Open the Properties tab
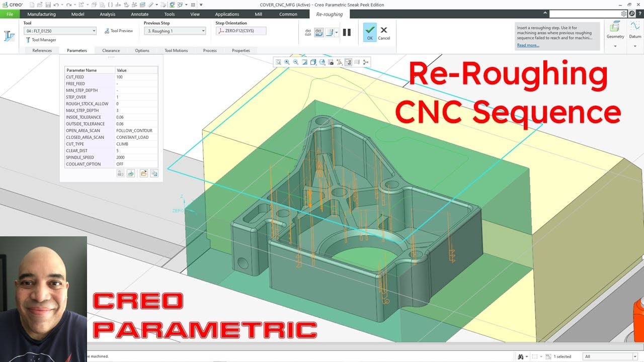The image size is (644, 362). (241, 50)
